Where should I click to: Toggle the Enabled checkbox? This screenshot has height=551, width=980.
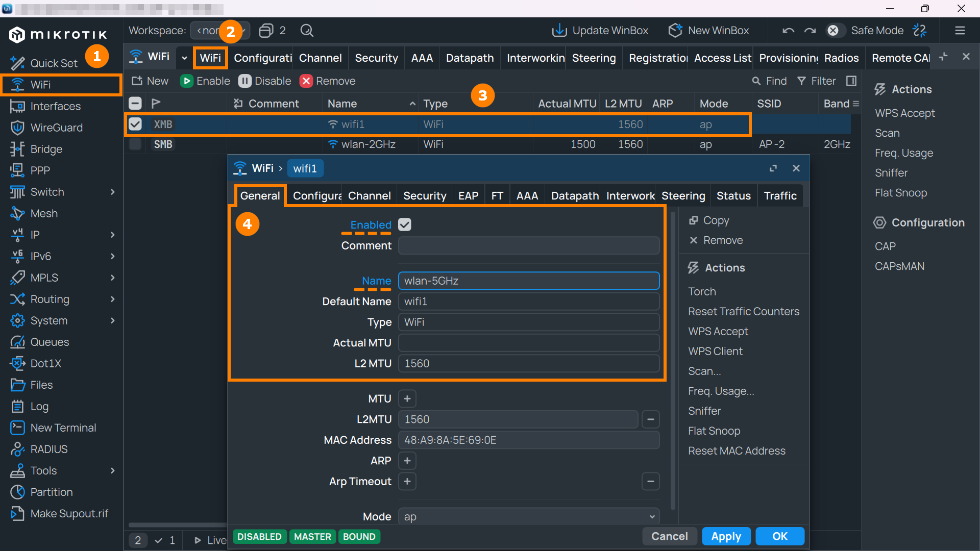tap(405, 224)
